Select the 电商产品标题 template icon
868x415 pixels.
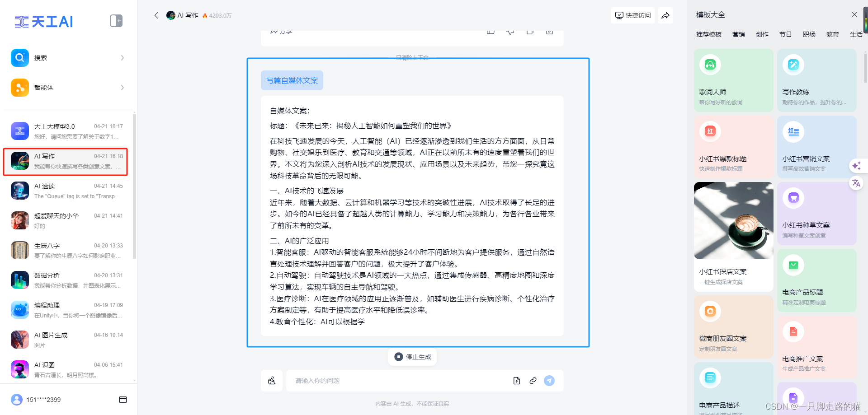pyautogui.click(x=793, y=265)
